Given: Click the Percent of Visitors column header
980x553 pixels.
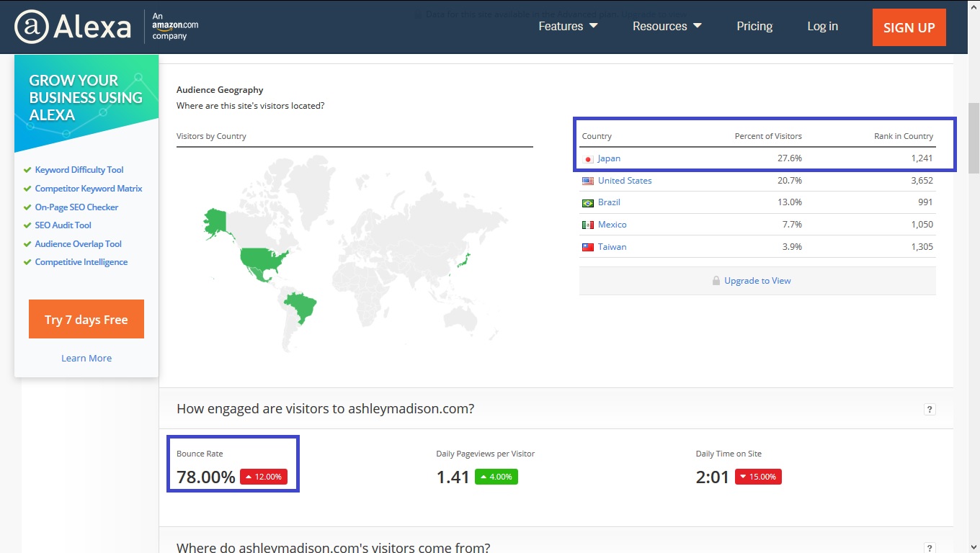Looking at the screenshot, I should pyautogui.click(x=768, y=136).
